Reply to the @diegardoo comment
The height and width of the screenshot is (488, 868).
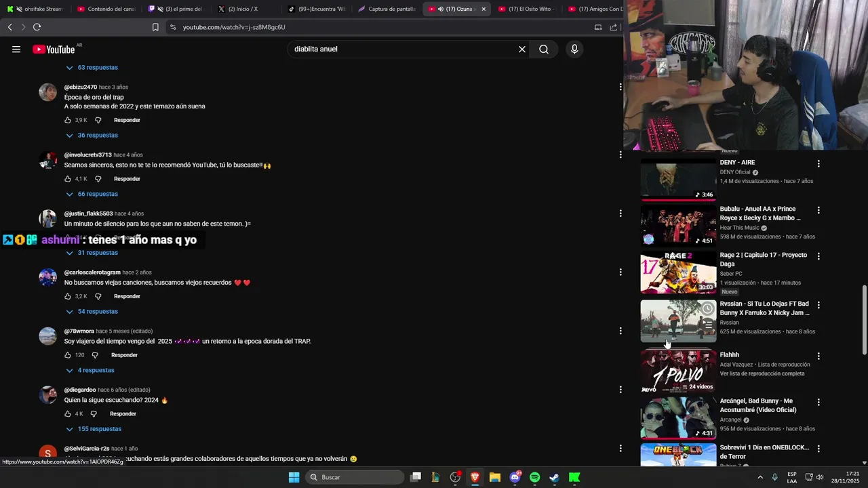[x=123, y=413]
